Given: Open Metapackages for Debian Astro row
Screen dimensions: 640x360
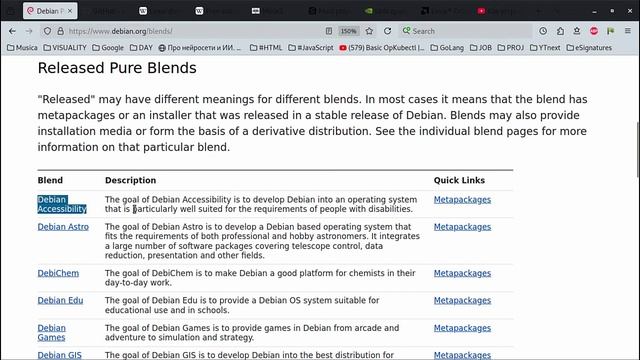Looking at the screenshot, I should pos(462,227).
